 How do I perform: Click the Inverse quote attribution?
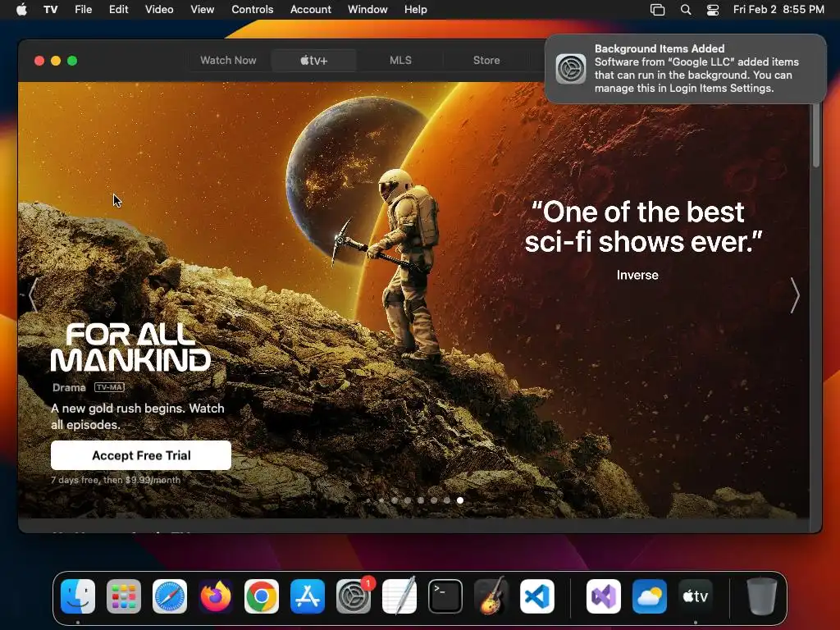pyautogui.click(x=637, y=275)
